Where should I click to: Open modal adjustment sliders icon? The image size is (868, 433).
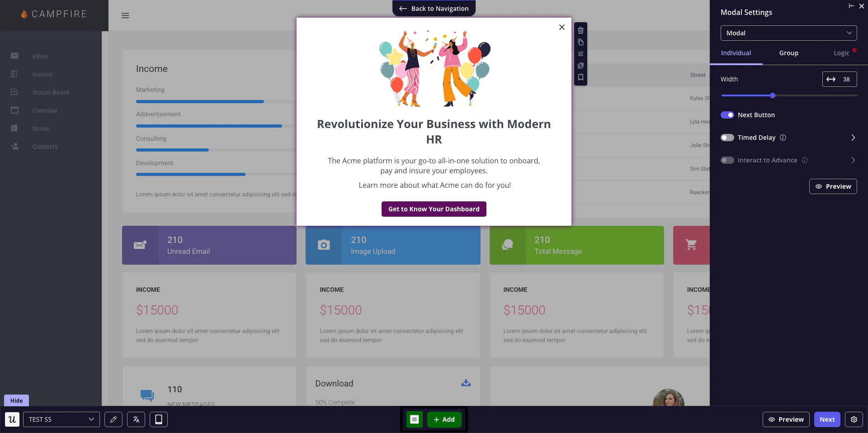click(580, 54)
